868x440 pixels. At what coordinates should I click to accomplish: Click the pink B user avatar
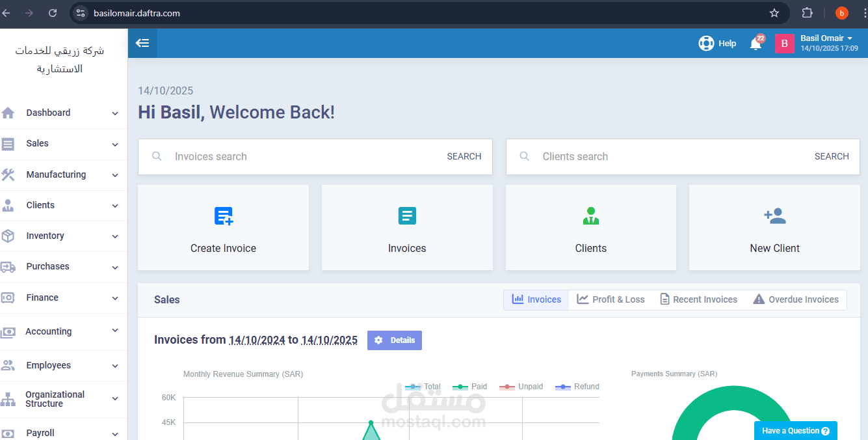(x=784, y=44)
